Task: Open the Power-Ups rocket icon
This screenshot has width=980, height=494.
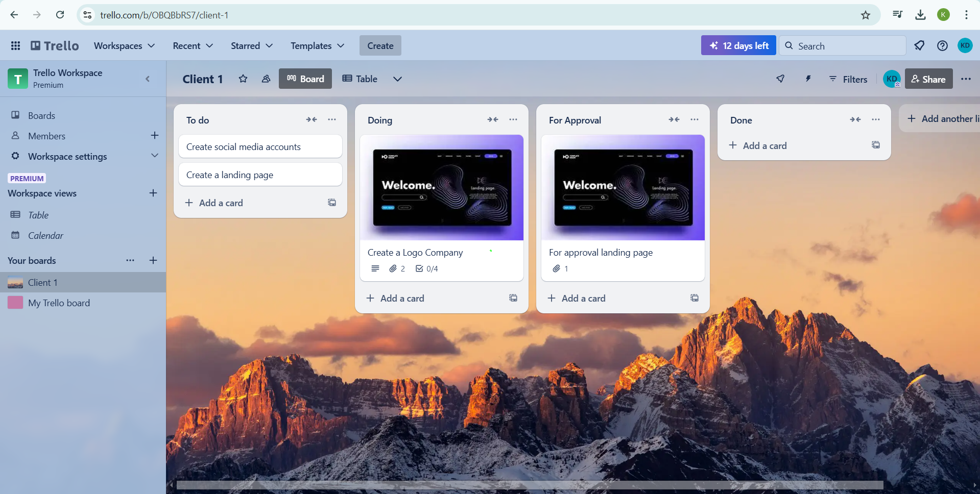Action: coord(780,79)
